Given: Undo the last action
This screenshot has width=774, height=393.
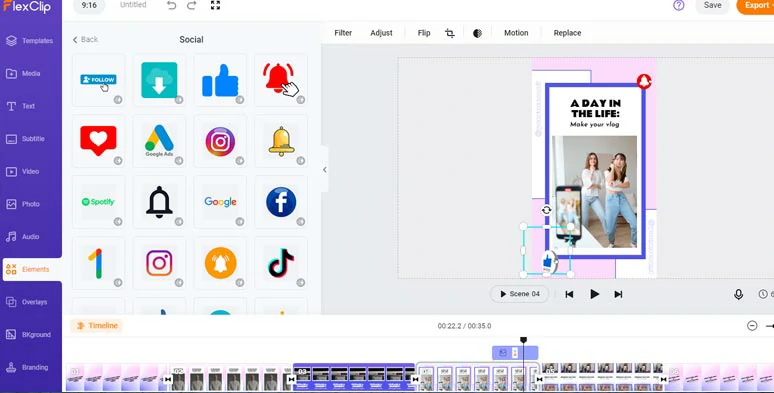Looking at the screenshot, I should (171, 5).
